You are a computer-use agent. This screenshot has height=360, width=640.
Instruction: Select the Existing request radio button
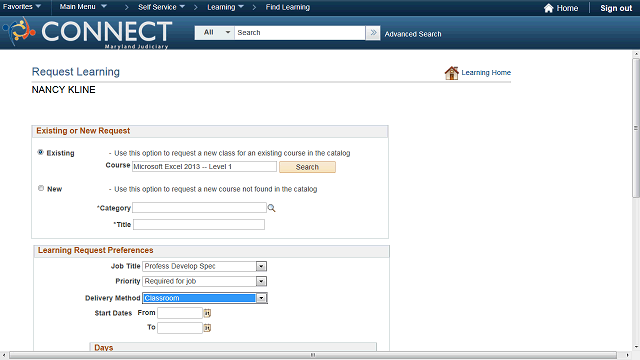tap(40, 152)
